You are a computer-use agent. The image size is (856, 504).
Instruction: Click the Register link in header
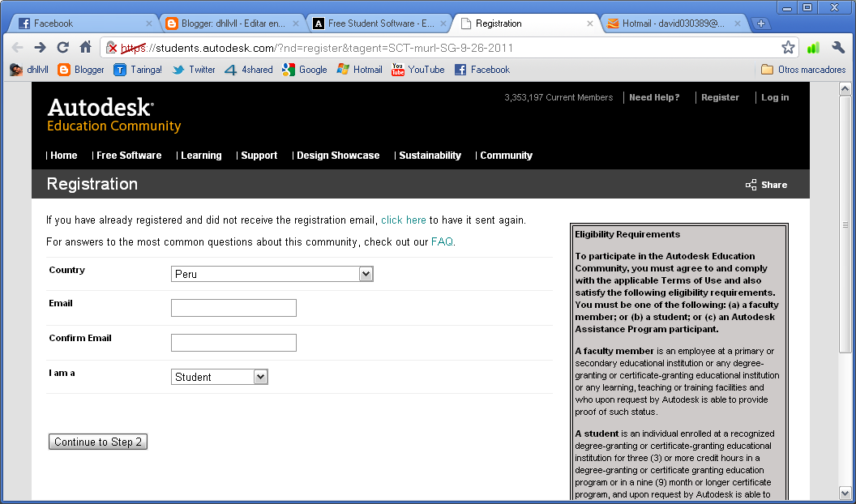coord(720,97)
